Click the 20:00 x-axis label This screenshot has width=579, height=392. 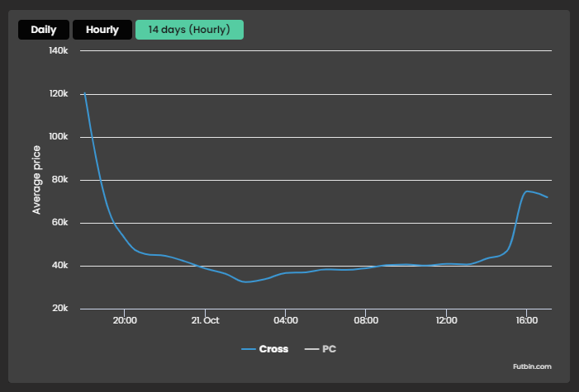pos(125,319)
